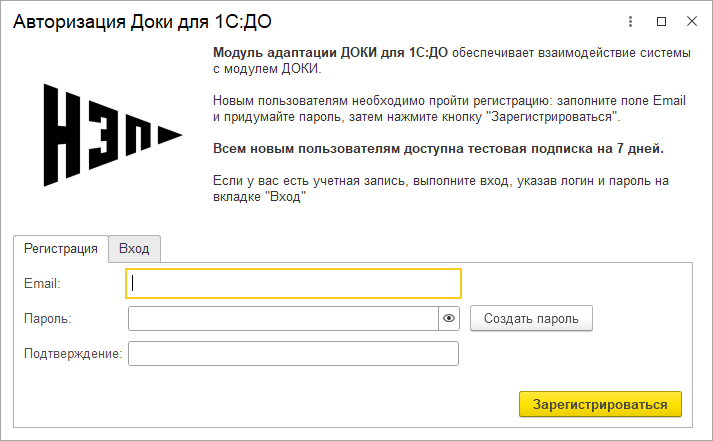Show password using the eye icon
The image size is (713, 441).
coord(449,319)
